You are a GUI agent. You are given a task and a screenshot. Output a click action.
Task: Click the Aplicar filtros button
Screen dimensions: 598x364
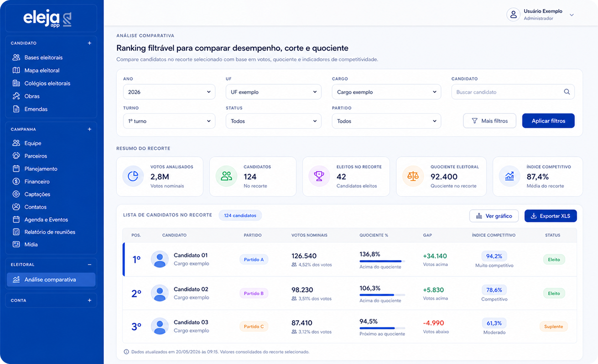tap(548, 121)
